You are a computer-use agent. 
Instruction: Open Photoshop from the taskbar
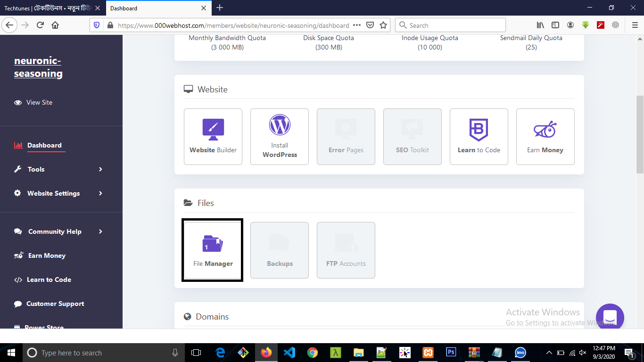click(x=451, y=353)
